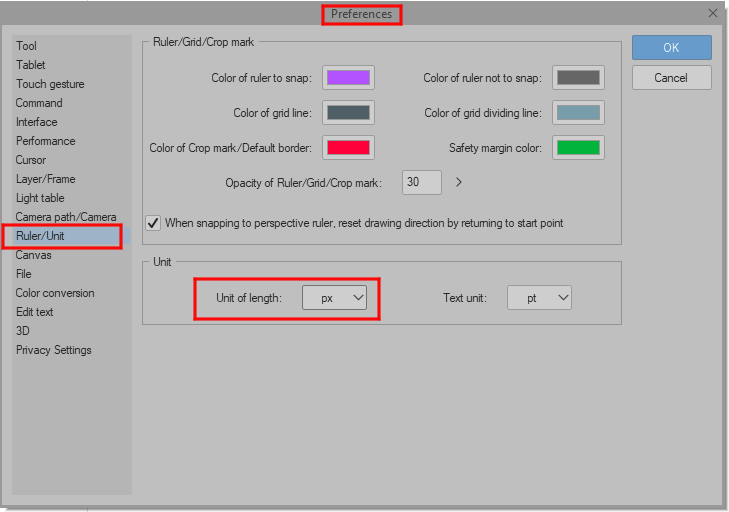The height and width of the screenshot is (512, 729).
Task: Select the Cursor category
Action: click(x=31, y=160)
